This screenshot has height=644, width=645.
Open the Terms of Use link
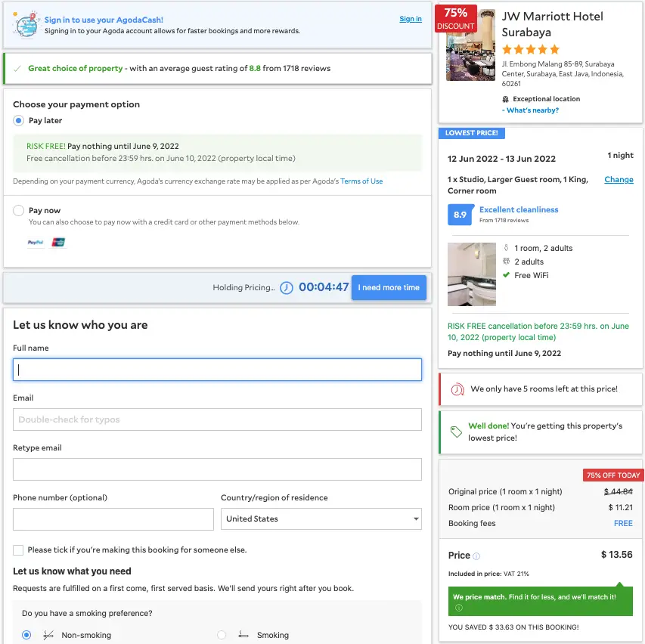tap(361, 181)
